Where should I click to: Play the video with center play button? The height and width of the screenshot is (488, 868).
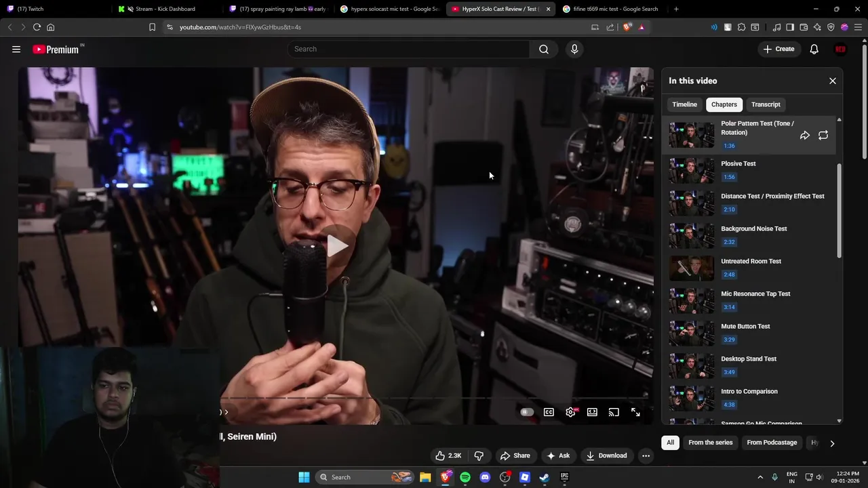coord(336,245)
